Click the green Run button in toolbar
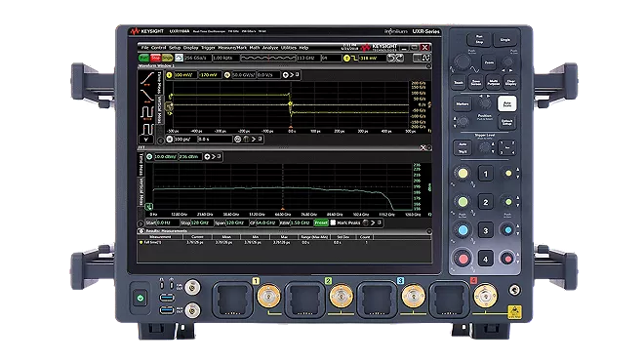 click(x=143, y=58)
